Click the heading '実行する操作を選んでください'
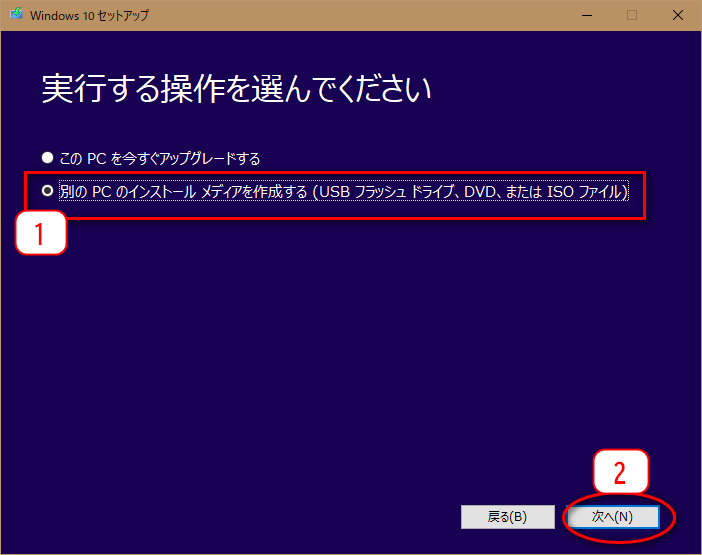Image resolution: width=702 pixels, height=555 pixels. 236,89
